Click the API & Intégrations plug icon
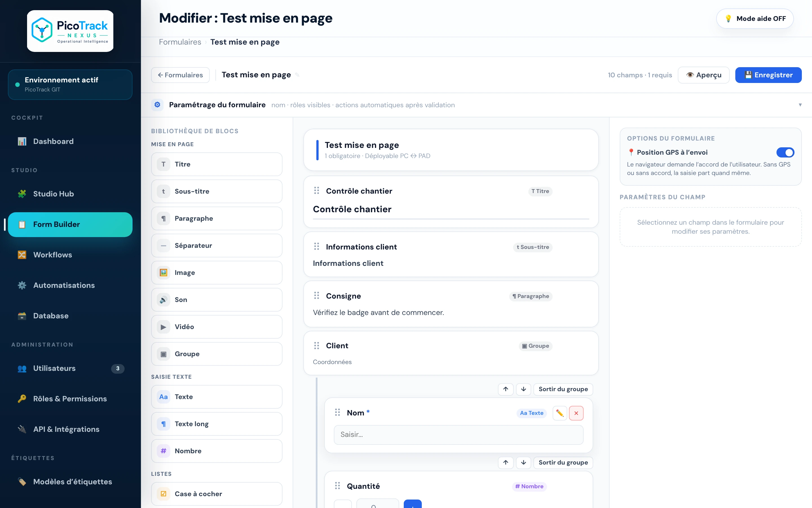 pyautogui.click(x=22, y=429)
